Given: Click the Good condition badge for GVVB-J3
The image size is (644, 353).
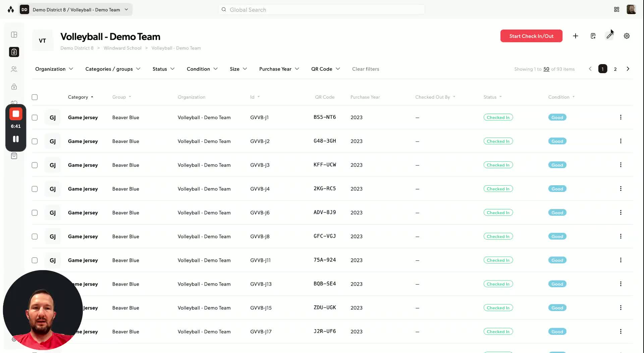Looking at the screenshot, I should [557, 165].
